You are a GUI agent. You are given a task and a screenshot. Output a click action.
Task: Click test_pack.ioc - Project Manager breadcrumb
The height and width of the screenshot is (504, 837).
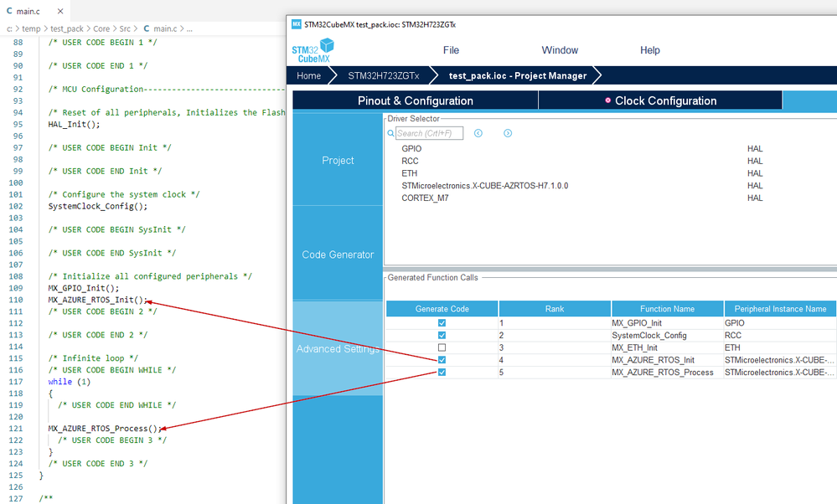518,75
